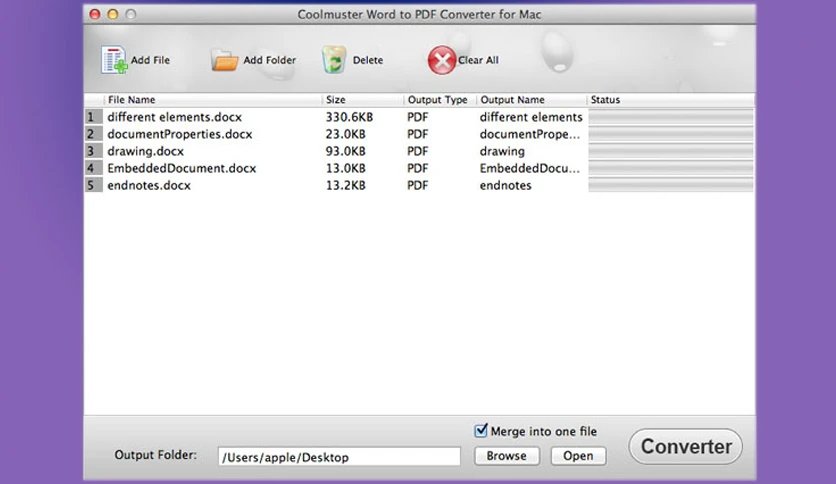Click the Open button
Screen dimensions: 836x484
point(578,456)
